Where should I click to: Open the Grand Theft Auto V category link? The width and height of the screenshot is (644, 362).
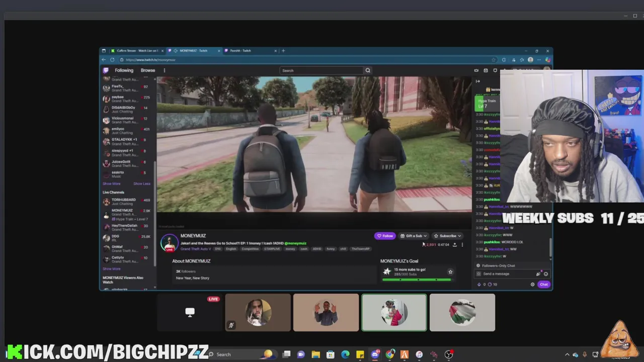click(x=197, y=249)
